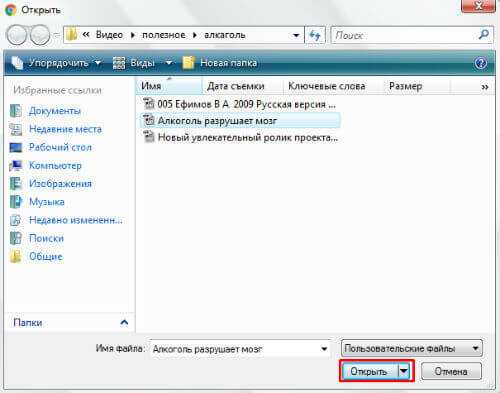Open the Пользовательские файлы file type dropdown
The image size is (500, 393).
[412, 349]
